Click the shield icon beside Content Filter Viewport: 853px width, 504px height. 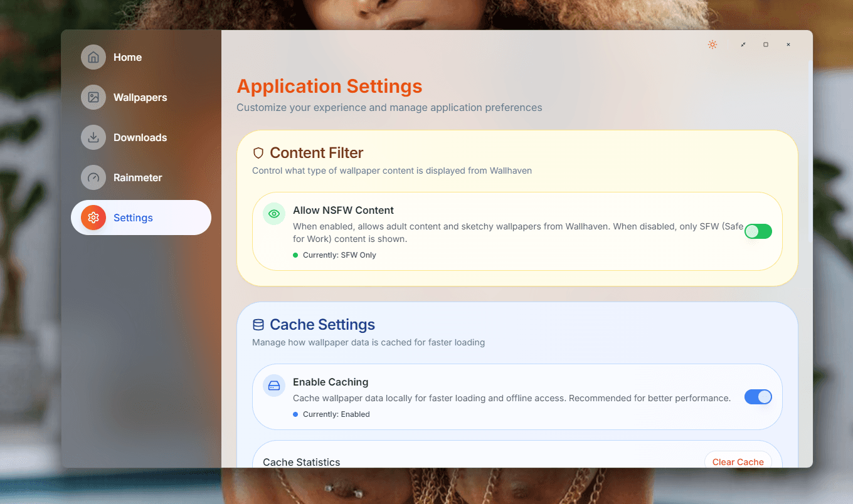pos(258,152)
